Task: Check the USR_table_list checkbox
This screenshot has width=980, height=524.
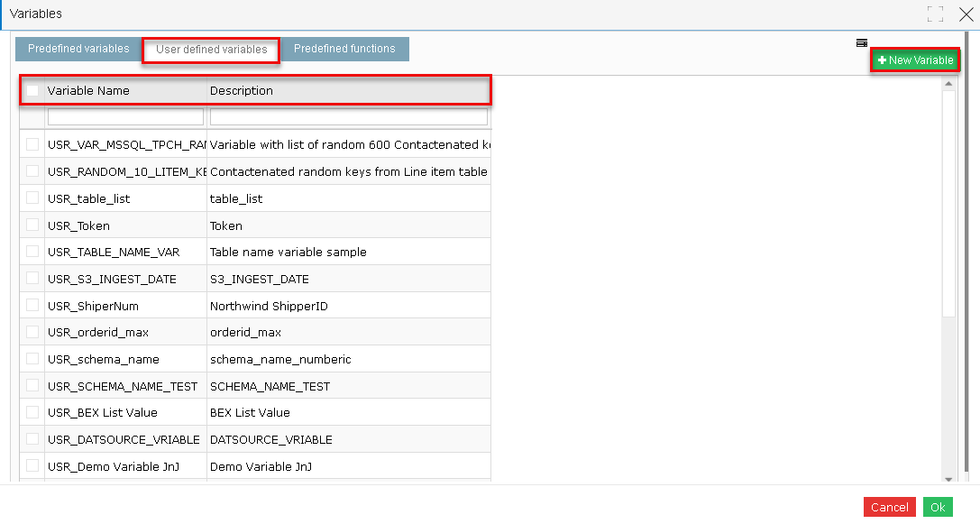Action: (x=32, y=198)
